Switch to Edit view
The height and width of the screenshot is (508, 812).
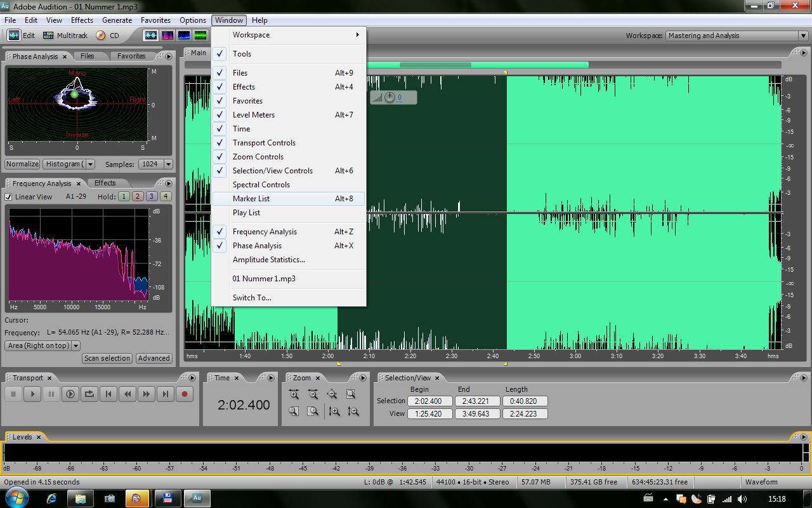point(22,36)
